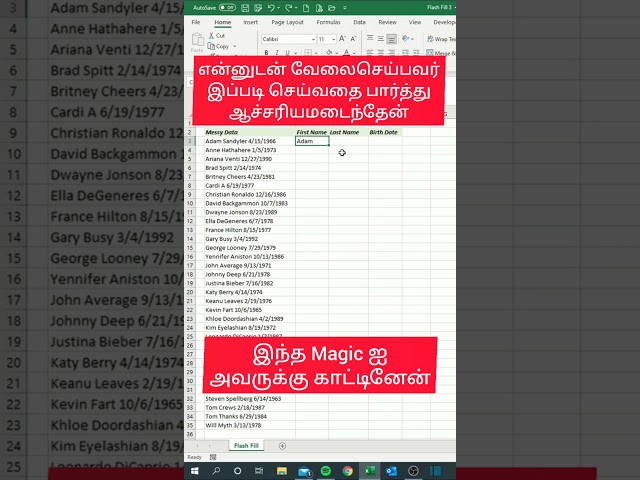
Task: Toggle Underline formatting
Action: (287, 52)
